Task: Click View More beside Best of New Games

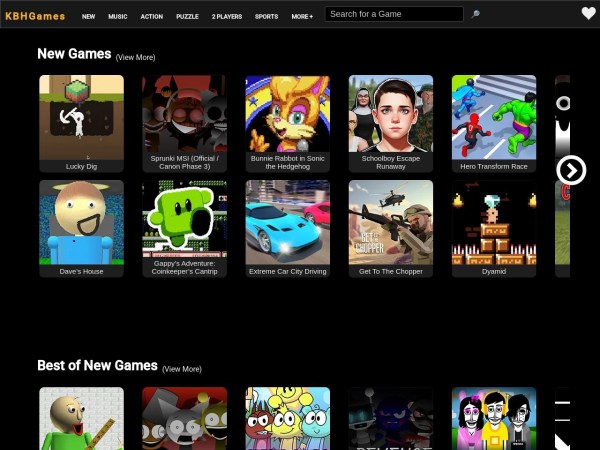Action: click(x=181, y=369)
